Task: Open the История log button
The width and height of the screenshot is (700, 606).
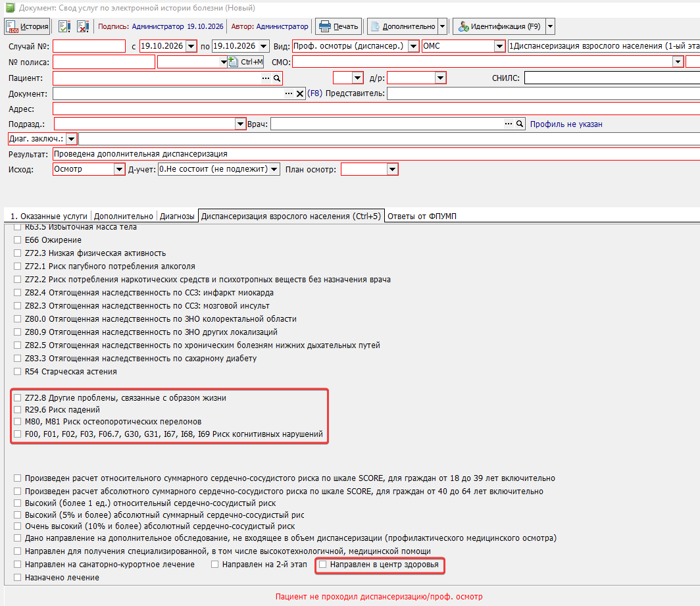Action: coord(28,26)
